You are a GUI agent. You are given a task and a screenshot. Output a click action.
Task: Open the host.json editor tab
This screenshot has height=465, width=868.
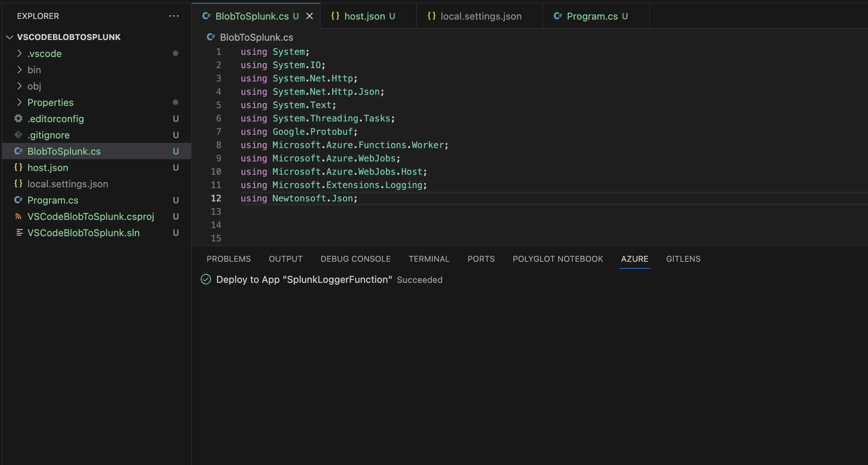click(364, 16)
